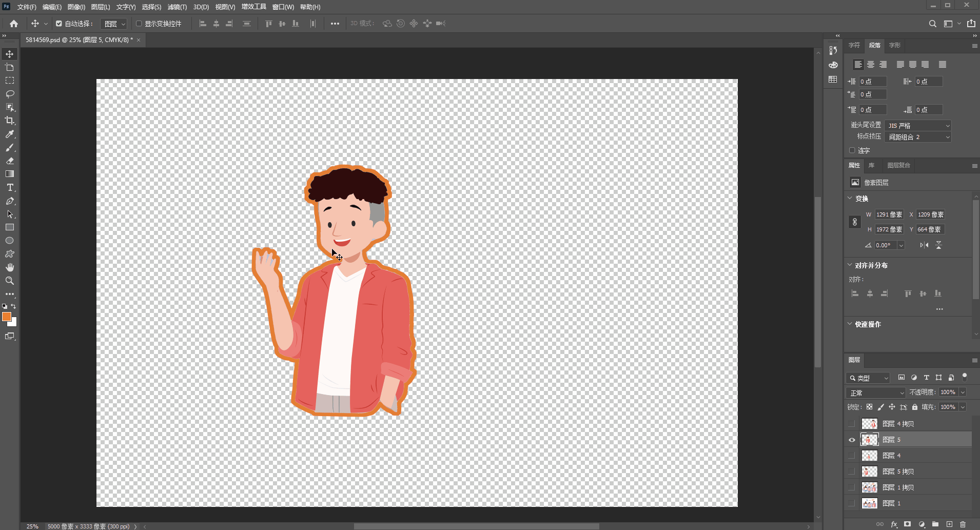The width and height of the screenshot is (980, 530).
Task: Show layer 图层 4 拷贝
Action: tap(852, 424)
